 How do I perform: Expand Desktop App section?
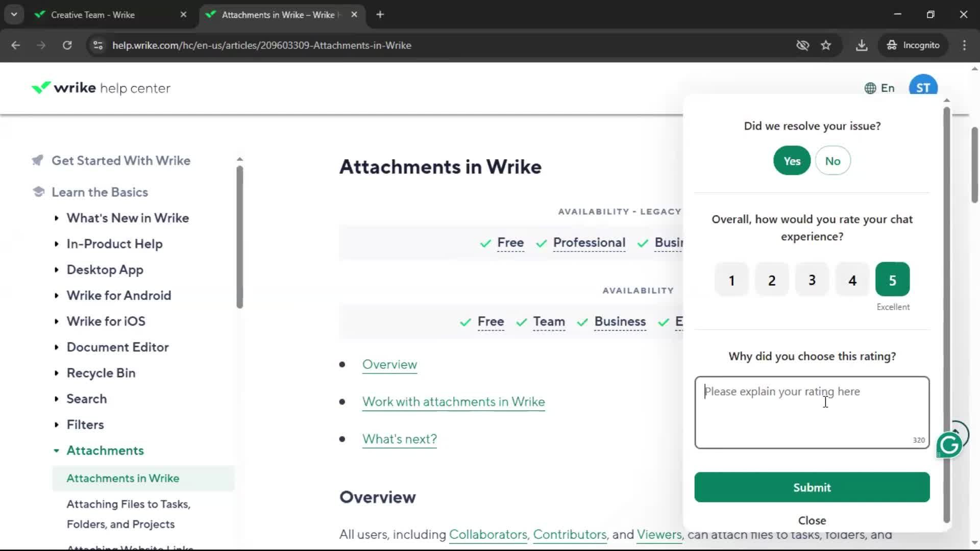(x=56, y=269)
